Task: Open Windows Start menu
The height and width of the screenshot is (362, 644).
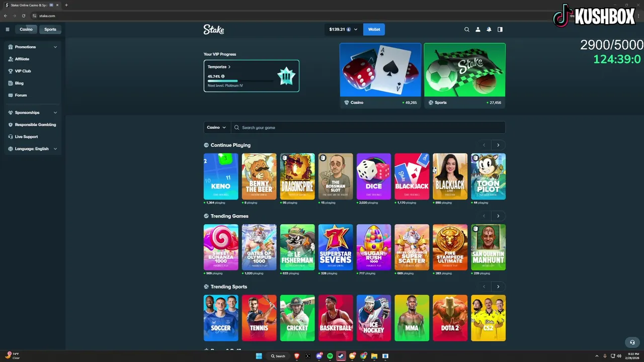Action: coord(259,356)
